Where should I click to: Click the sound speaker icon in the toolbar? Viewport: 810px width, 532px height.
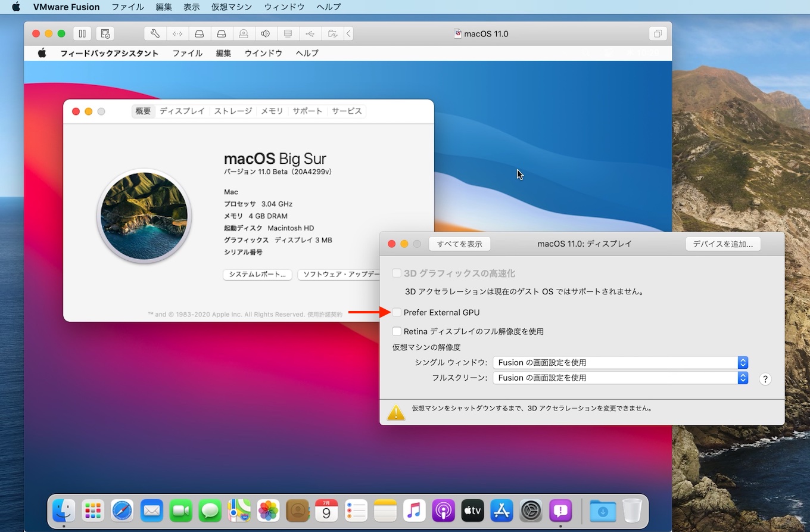coord(266,34)
